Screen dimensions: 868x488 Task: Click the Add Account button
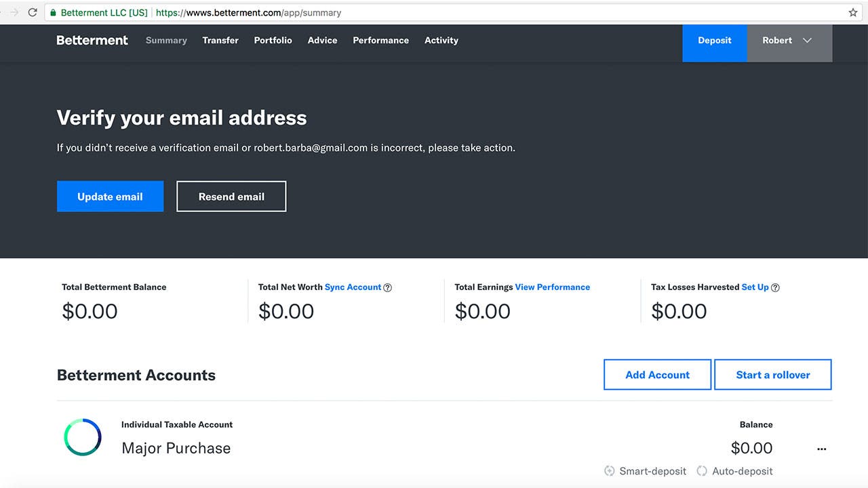pos(657,375)
